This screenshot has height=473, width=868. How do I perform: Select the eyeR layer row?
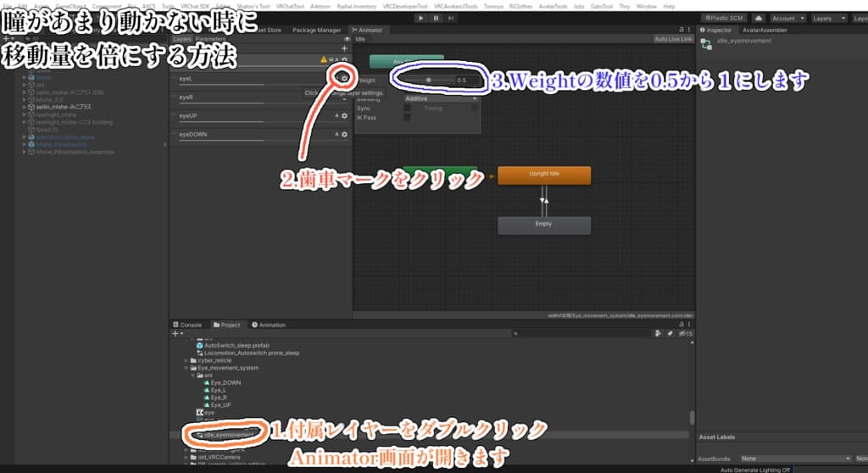pyautogui.click(x=260, y=97)
